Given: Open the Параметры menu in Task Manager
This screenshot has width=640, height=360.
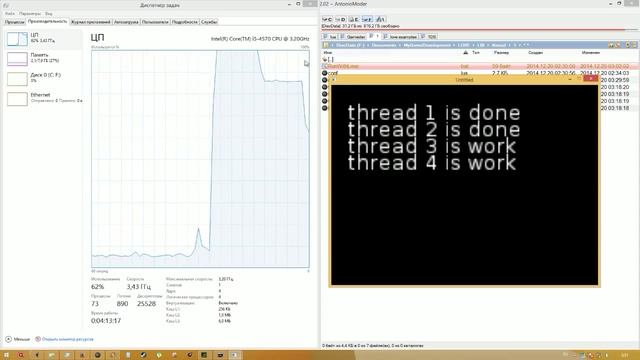Looking at the screenshot, I should 29,13.
